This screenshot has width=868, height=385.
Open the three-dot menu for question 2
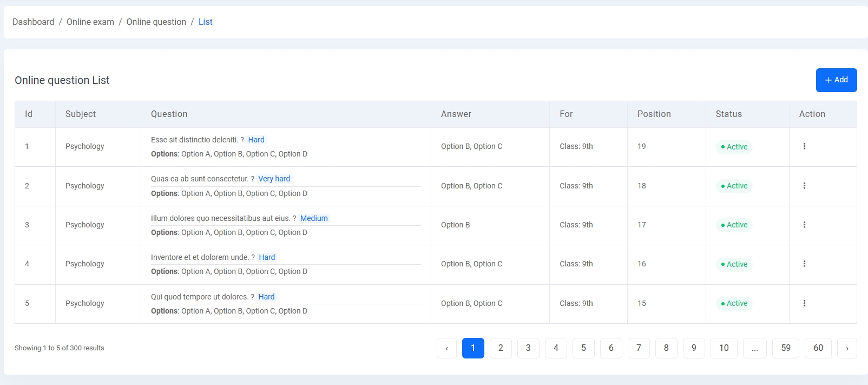[804, 186]
